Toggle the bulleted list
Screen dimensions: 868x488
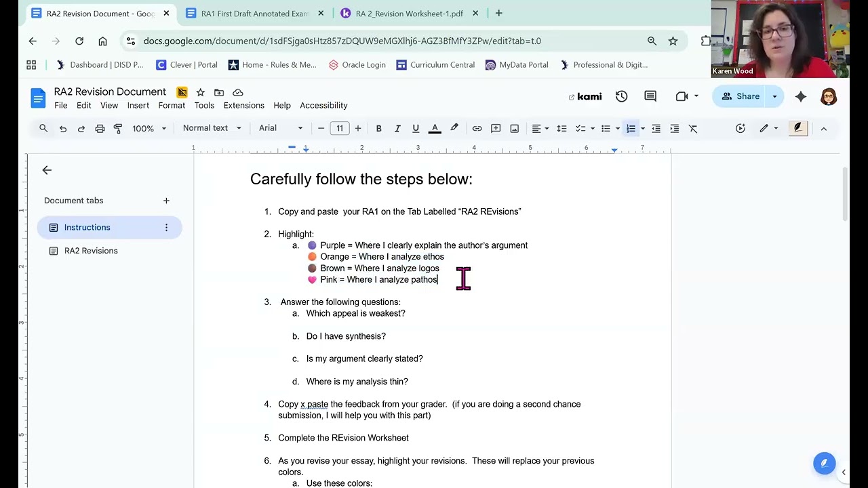point(606,128)
